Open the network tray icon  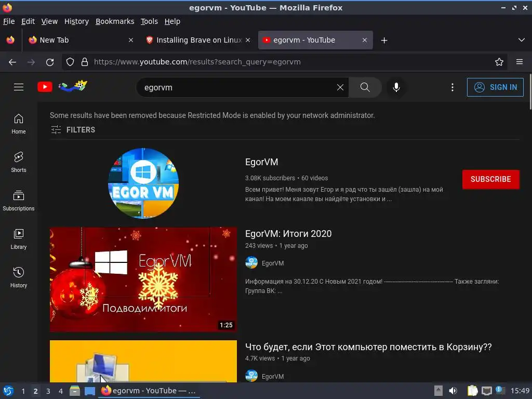pos(486,391)
